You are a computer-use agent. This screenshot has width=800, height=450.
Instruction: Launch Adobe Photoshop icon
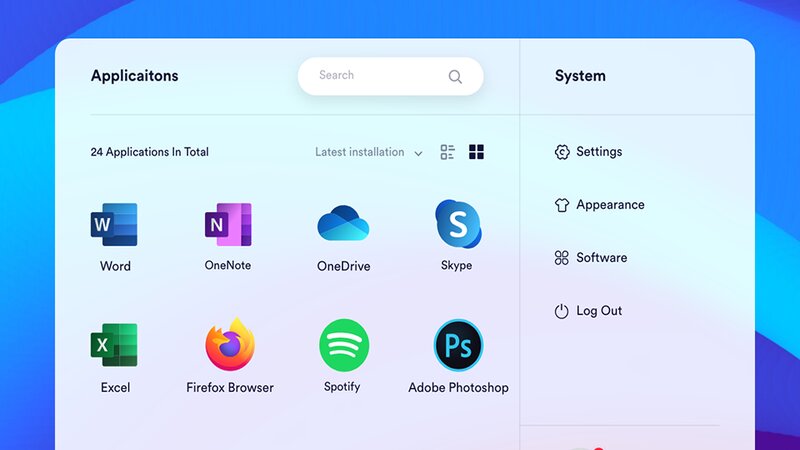coord(458,345)
